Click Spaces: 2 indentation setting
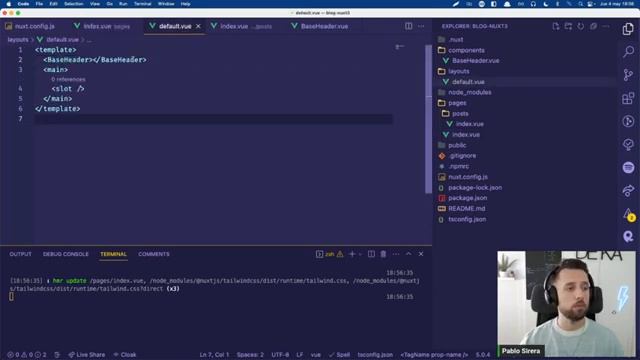640x360 pixels. tap(250, 355)
